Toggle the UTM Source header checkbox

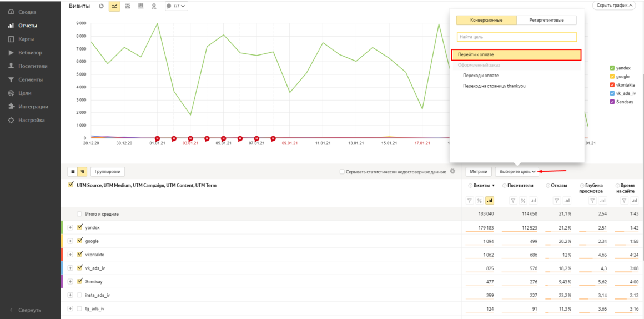coord(71,185)
